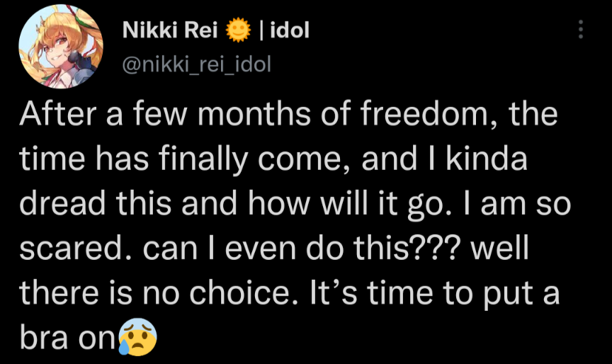612x364 pixels.
Task: Open the three-dot more options menu
Action: [x=581, y=29]
